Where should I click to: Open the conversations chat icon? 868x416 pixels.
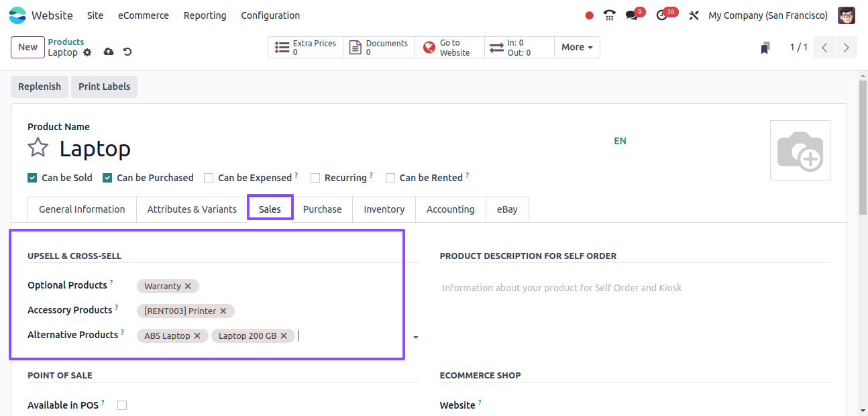[x=632, y=15]
